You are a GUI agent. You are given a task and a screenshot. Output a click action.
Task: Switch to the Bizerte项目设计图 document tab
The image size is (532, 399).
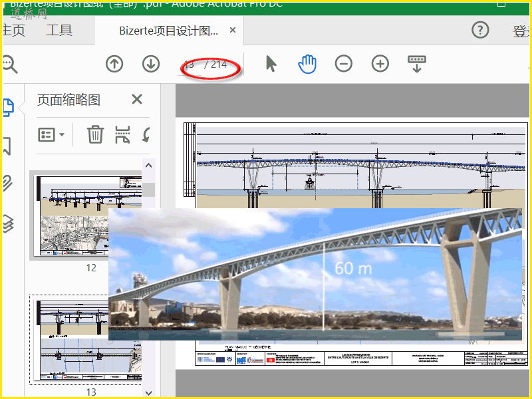coord(168,31)
